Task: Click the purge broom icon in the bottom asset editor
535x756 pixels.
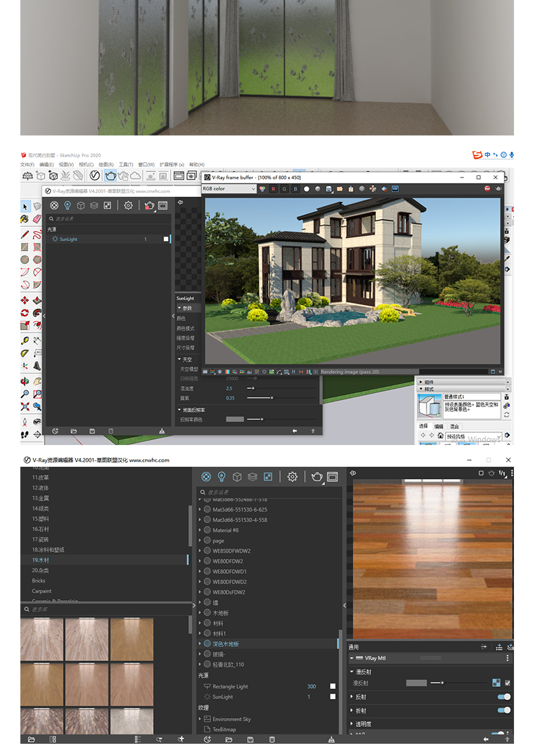Action: 331,739
